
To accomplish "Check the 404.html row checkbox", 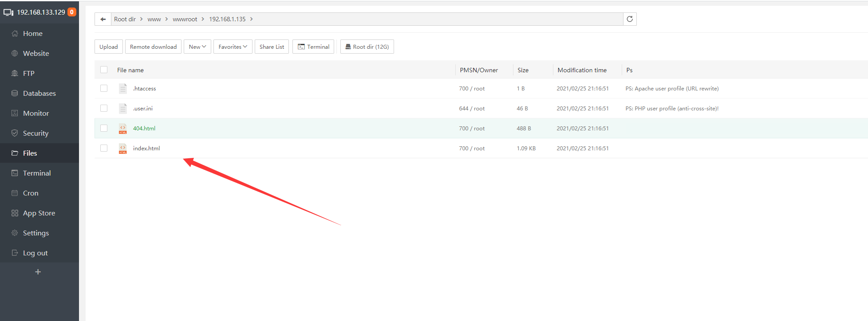I will tap(104, 128).
